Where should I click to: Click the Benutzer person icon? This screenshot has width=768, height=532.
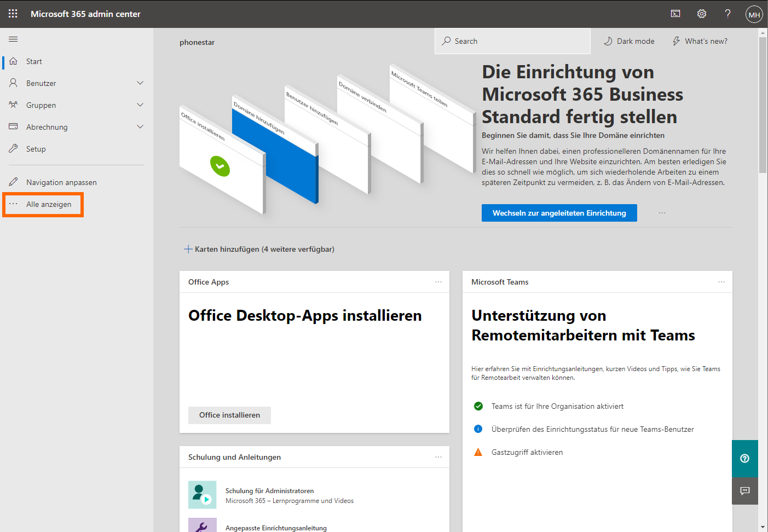[x=13, y=83]
